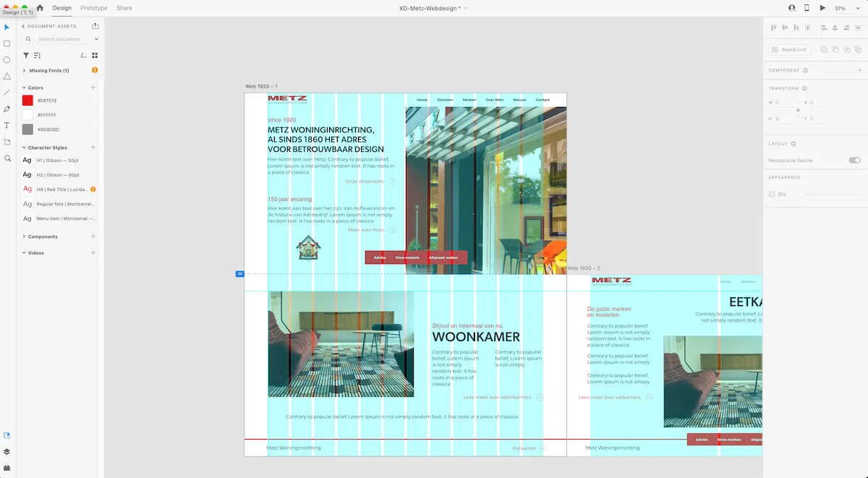
Task: Go back from Document Assets
Action: [x=23, y=26]
